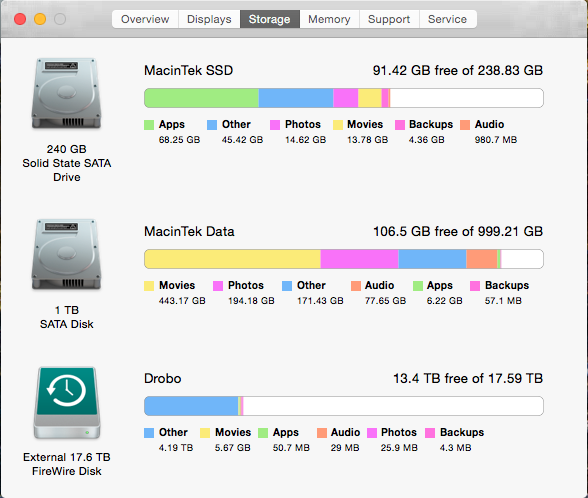The height and width of the screenshot is (498, 588).
Task: Click the green Apps swatch under MacinTek SSD
Action: point(149,125)
